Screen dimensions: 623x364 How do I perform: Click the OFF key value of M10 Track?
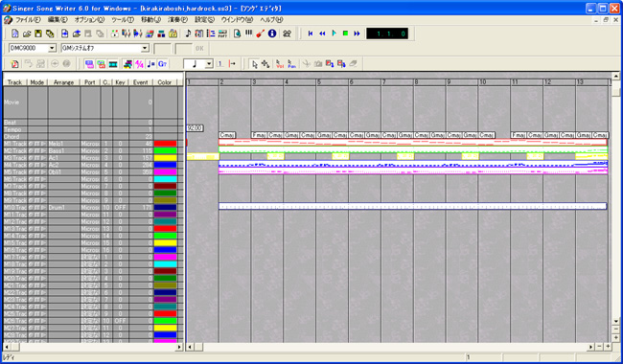coord(121,207)
